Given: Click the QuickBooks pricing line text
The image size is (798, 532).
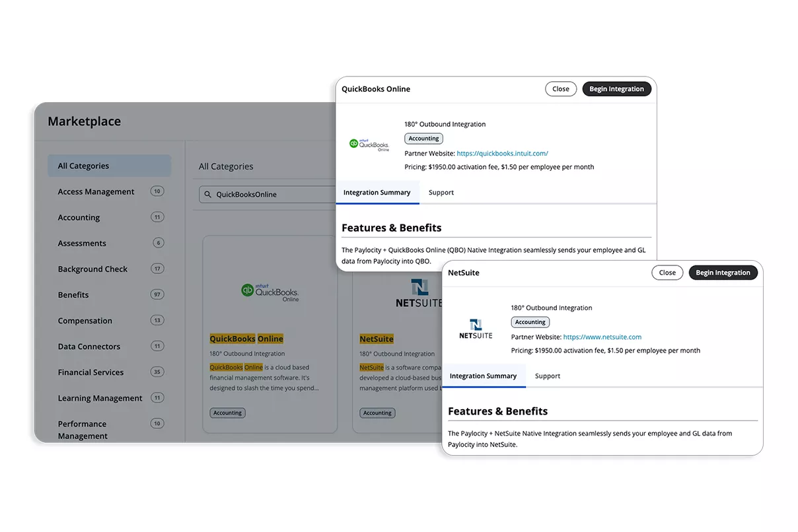Looking at the screenshot, I should 499,167.
